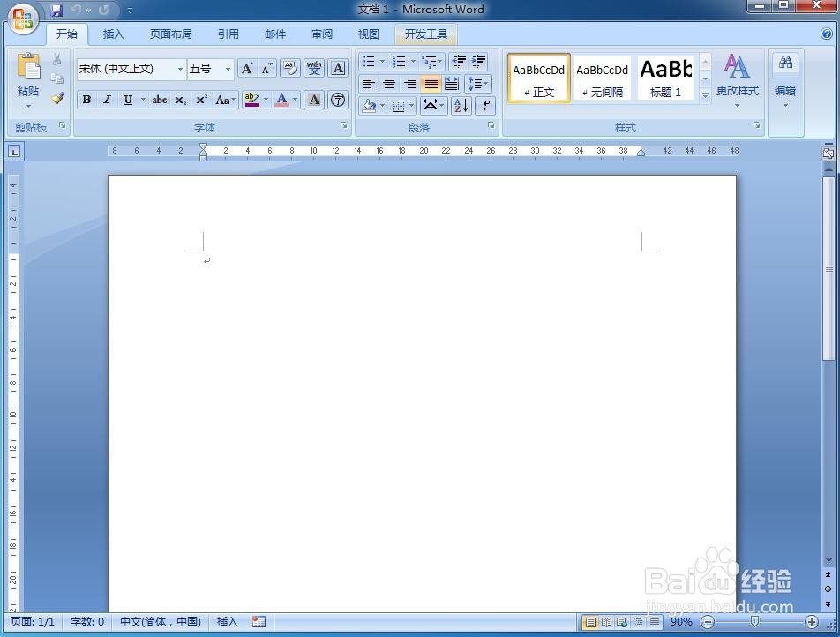Image resolution: width=840 pixels, height=637 pixels.
Task: Click the view ruler icon above scrollbar
Action: [x=829, y=154]
